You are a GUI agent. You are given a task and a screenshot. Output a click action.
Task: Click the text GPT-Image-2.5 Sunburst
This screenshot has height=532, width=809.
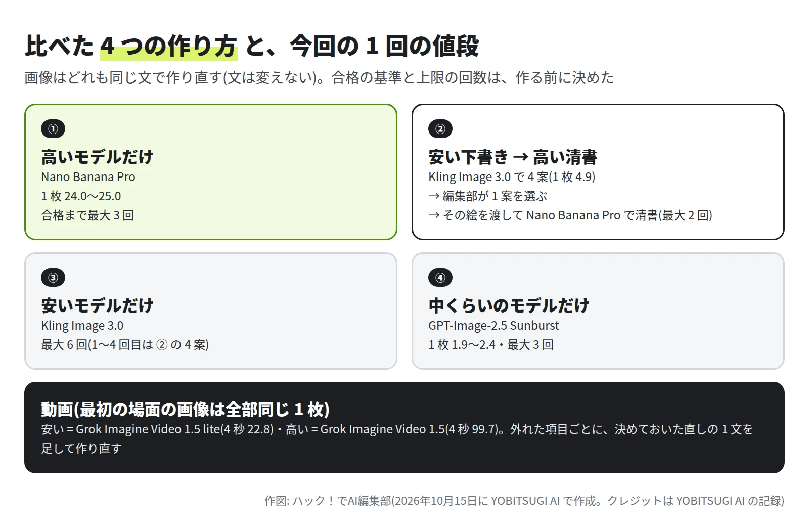pos(493,326)
